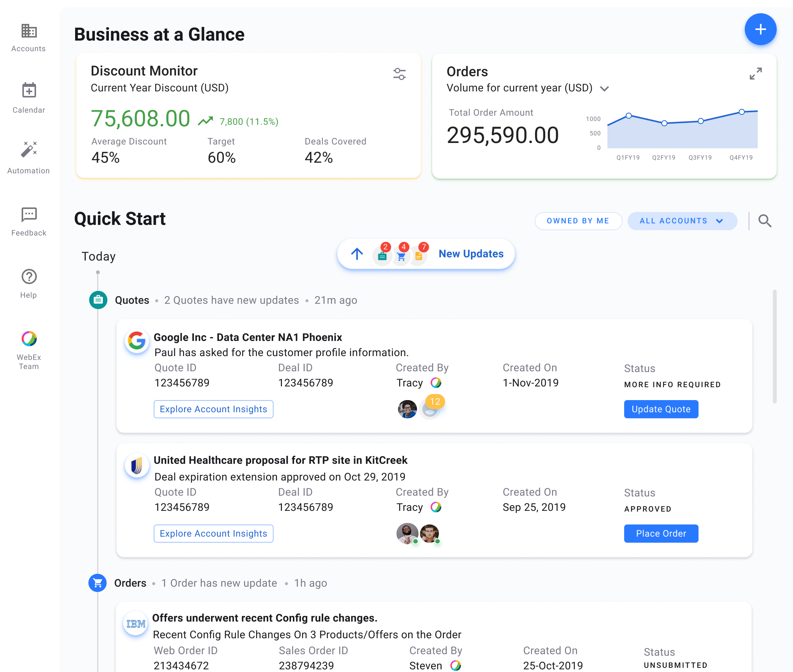The height and width of the screenshot is (672, 793).
Task: Expand Volume for current year dropdown chevron
Action: [x=604, y=89]
